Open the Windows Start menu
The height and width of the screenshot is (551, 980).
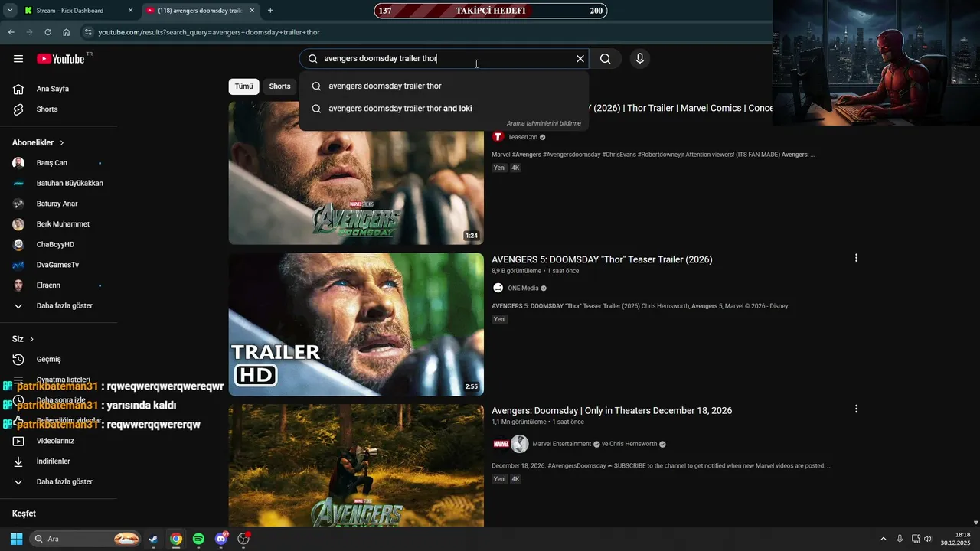point(16,539)
